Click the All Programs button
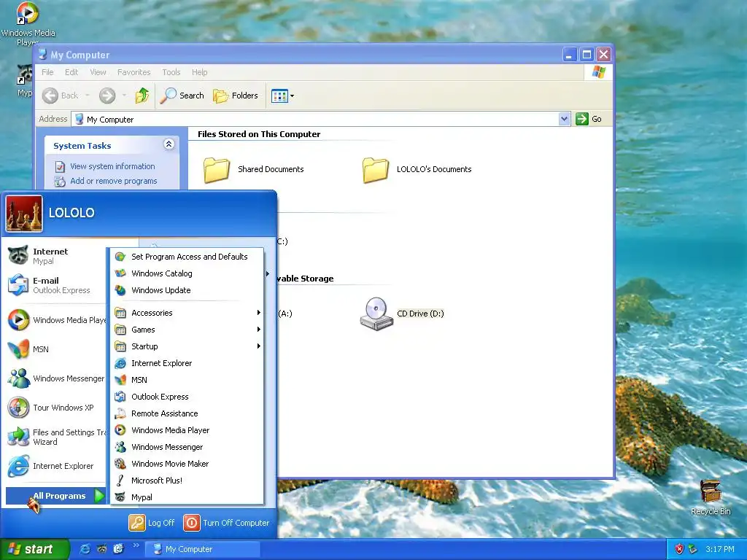 pyautogui.click(x=55, y=496)
